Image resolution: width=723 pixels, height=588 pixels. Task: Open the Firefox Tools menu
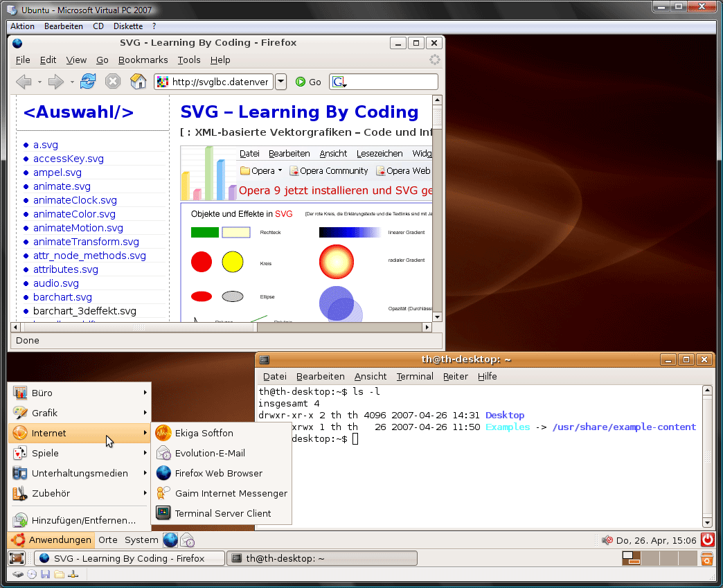coord(189,60)
